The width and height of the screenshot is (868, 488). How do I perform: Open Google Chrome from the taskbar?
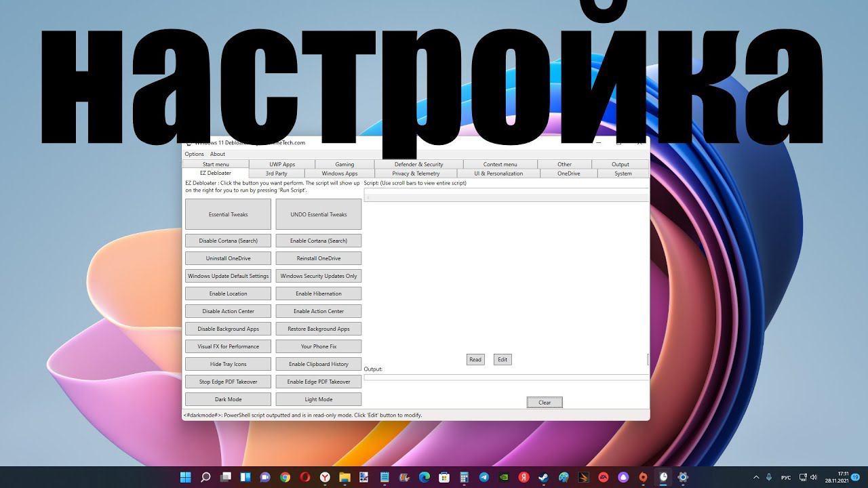click(285, 477)
